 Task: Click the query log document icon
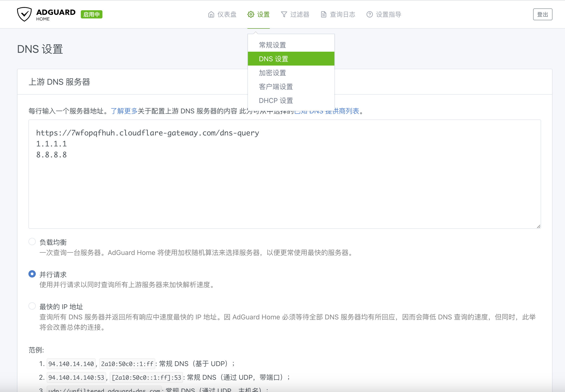tap(324, 15)
